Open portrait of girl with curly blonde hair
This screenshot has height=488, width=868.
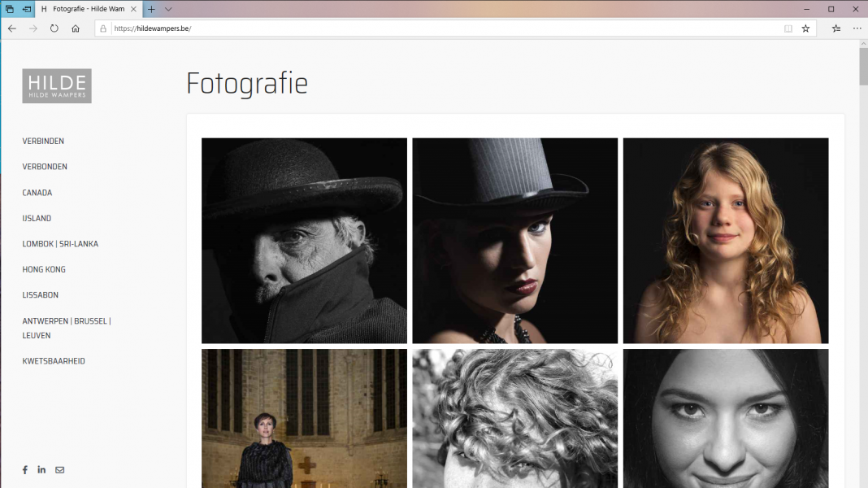point(726,241)
